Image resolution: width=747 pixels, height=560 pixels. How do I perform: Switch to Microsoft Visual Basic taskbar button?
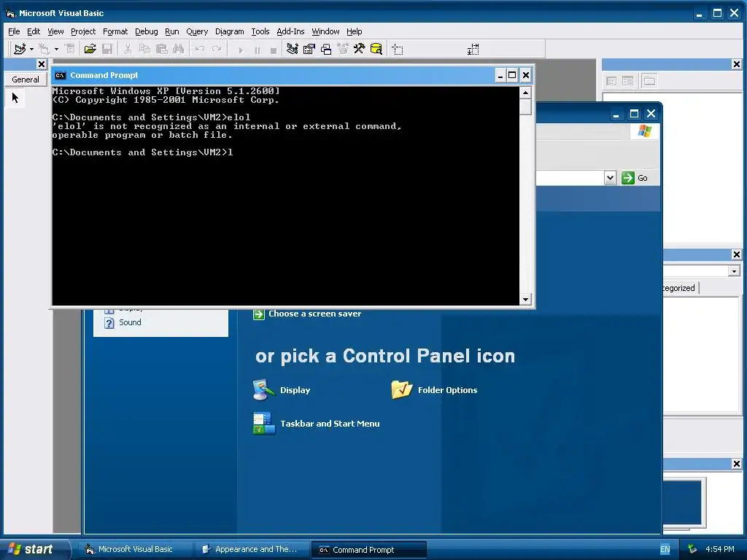[136, 550]
